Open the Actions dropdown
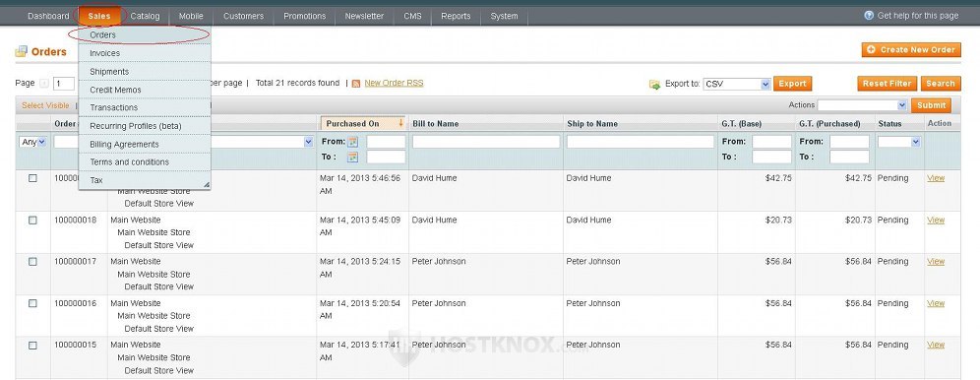 (x=862, y=105)
